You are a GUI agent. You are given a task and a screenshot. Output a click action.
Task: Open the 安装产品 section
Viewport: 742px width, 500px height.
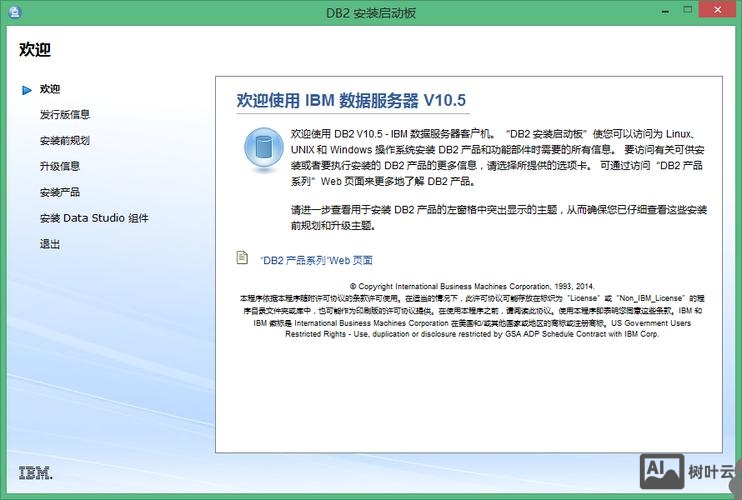pos(60,192)
